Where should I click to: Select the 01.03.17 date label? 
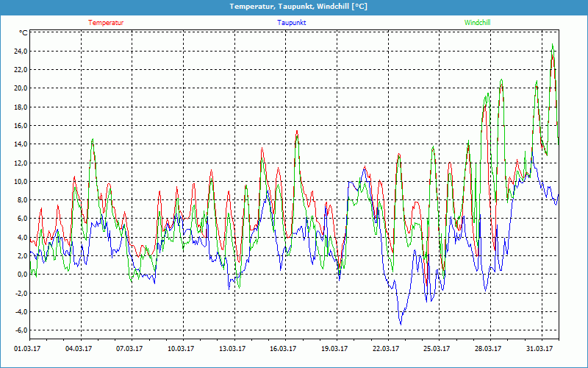click(x=28, y=349)
